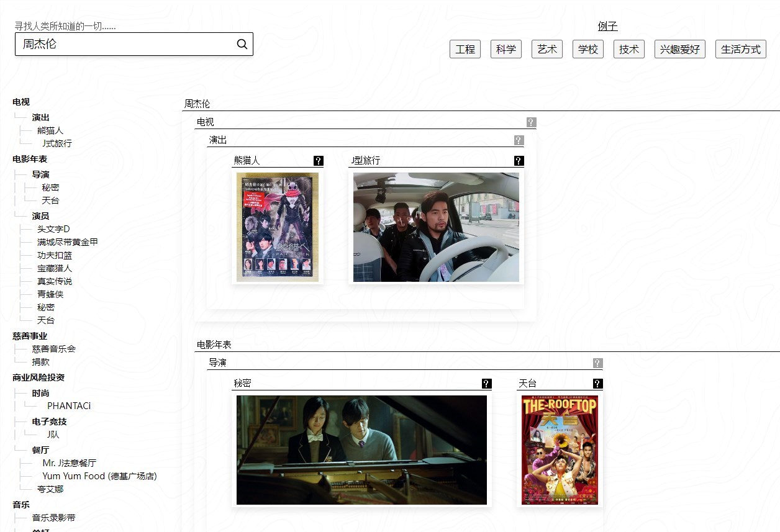Select 电影年表 in the sidebar tree
This screenshot has height=532, width=780.
pos(30,159)
